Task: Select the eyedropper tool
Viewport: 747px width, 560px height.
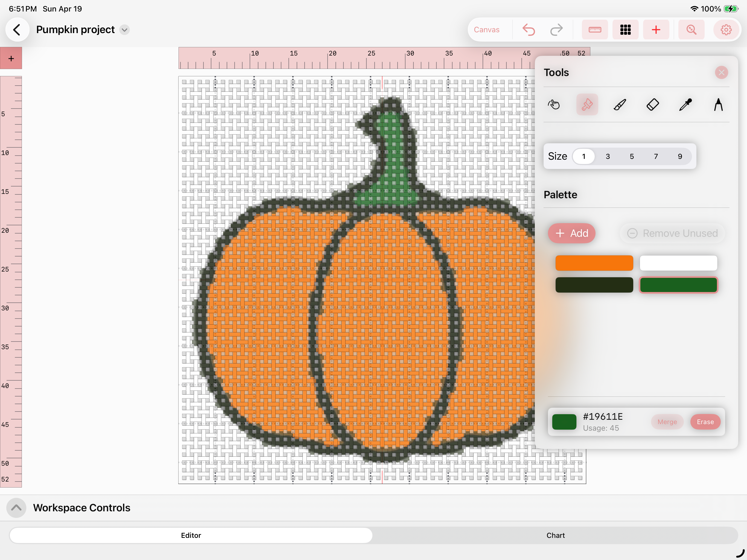Action: coord(685,104)
